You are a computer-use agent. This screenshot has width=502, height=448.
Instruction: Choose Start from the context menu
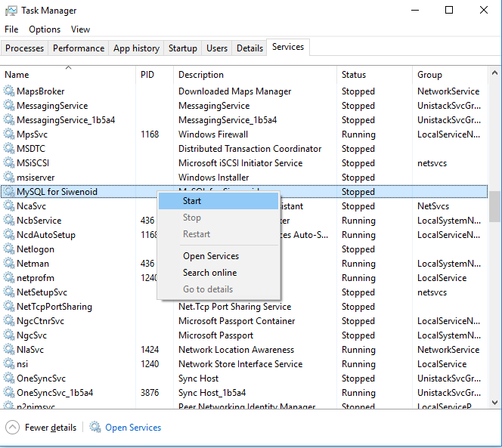tap(192, 201)
